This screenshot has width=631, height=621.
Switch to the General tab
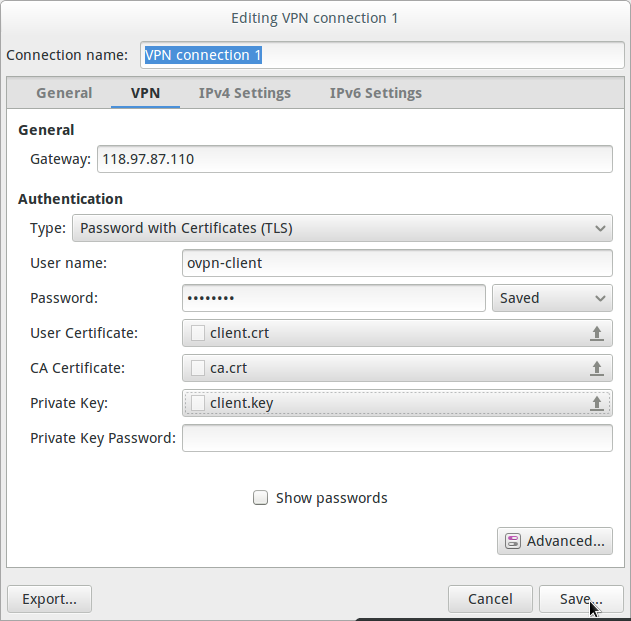pos(64,93)
